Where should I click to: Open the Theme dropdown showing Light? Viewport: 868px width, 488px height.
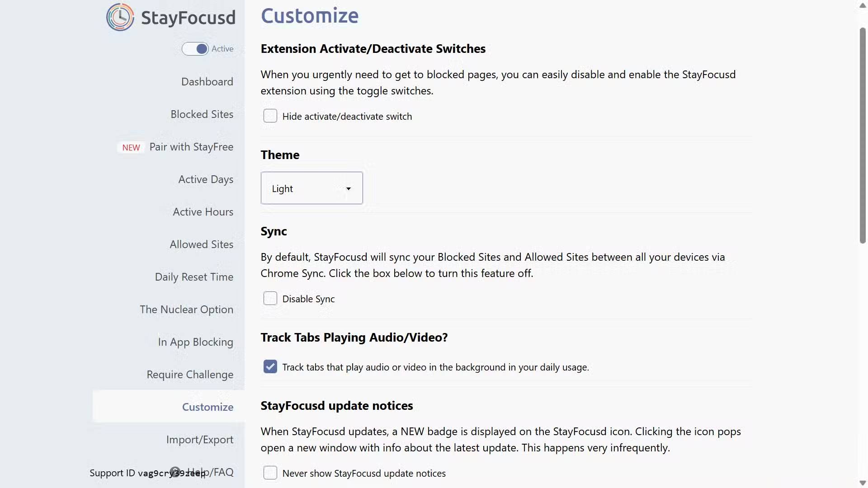point(311,188)
